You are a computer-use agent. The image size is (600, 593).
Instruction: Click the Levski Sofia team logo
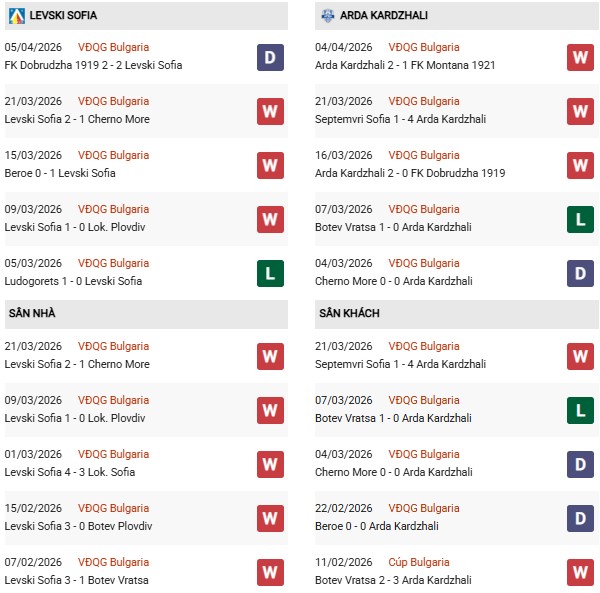(x=16, y=16)
